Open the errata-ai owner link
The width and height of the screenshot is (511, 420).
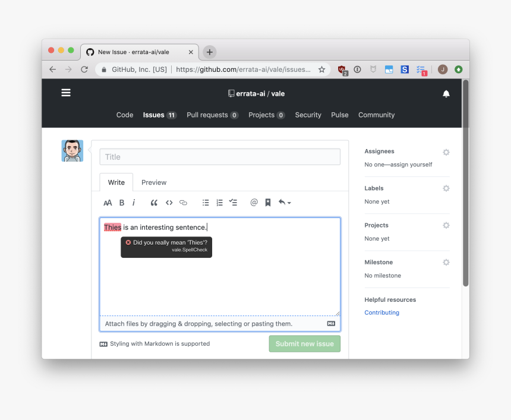click(x=251, y=94)
